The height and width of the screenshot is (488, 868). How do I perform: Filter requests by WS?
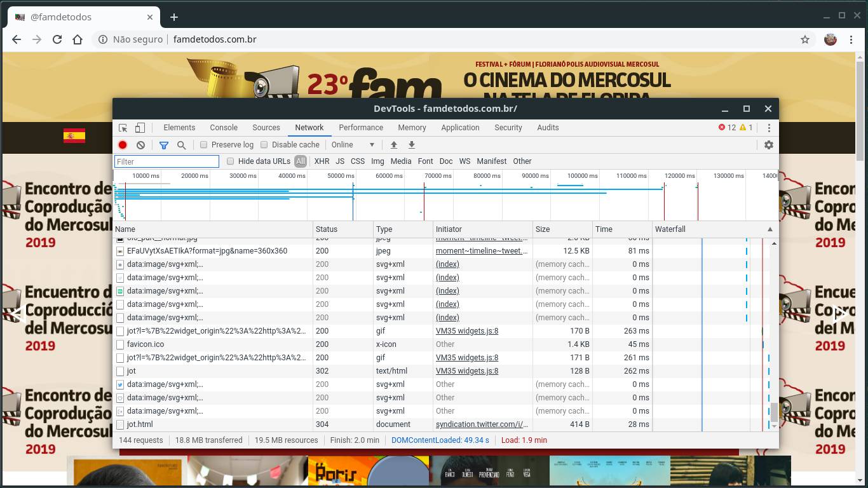[465, 161]
